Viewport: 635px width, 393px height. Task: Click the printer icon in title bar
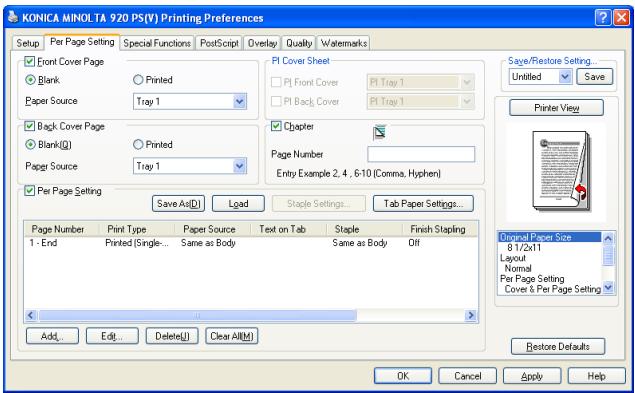coord(13,17)
